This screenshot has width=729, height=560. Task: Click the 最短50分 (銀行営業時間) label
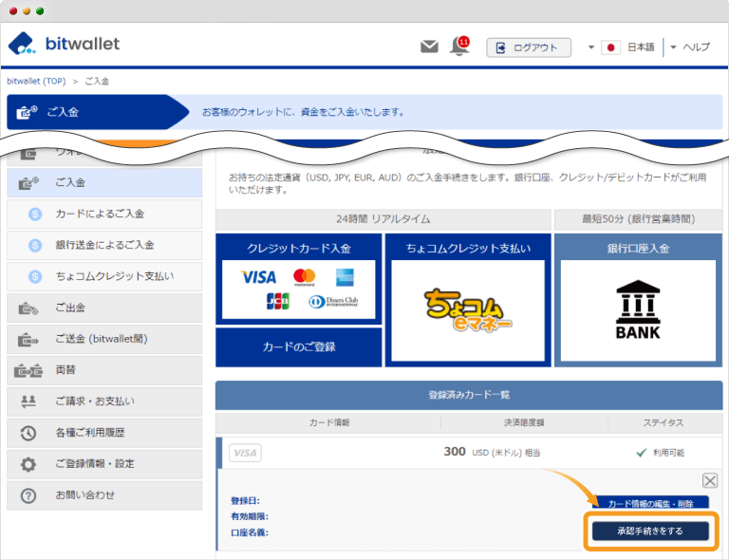coord(638,219)
